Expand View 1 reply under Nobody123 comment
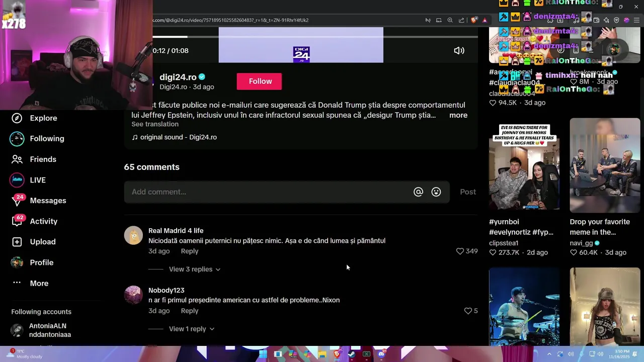 [x=191, y=329]
